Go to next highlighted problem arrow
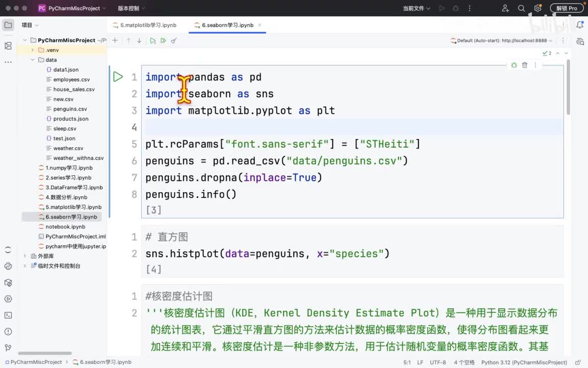 [x=566, y=53]
